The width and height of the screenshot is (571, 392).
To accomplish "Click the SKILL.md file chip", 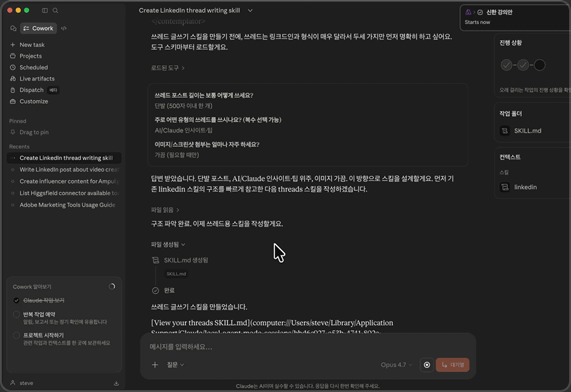I will tap(176, 273).
